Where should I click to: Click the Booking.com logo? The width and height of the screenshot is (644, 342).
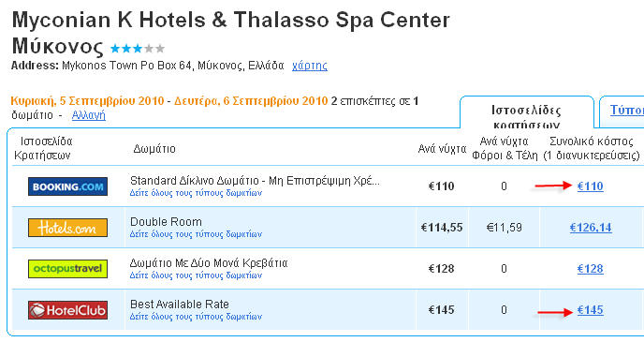67,186
